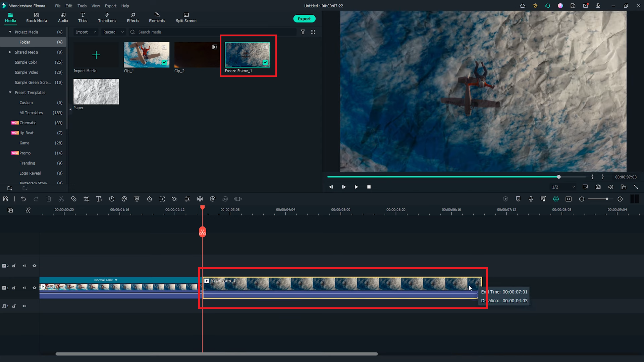Click the Export button
The width and height of the screenshot is (644, 362).
click(304, 18)
